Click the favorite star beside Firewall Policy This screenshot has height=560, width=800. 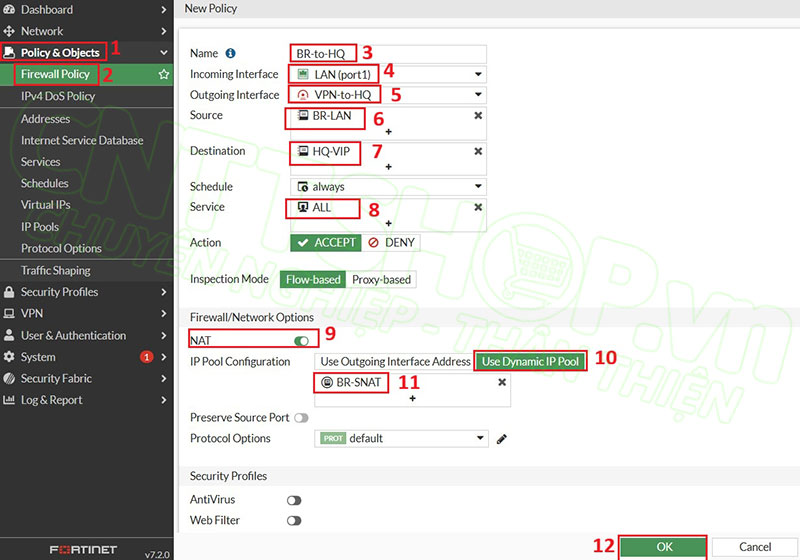[163, 74]
